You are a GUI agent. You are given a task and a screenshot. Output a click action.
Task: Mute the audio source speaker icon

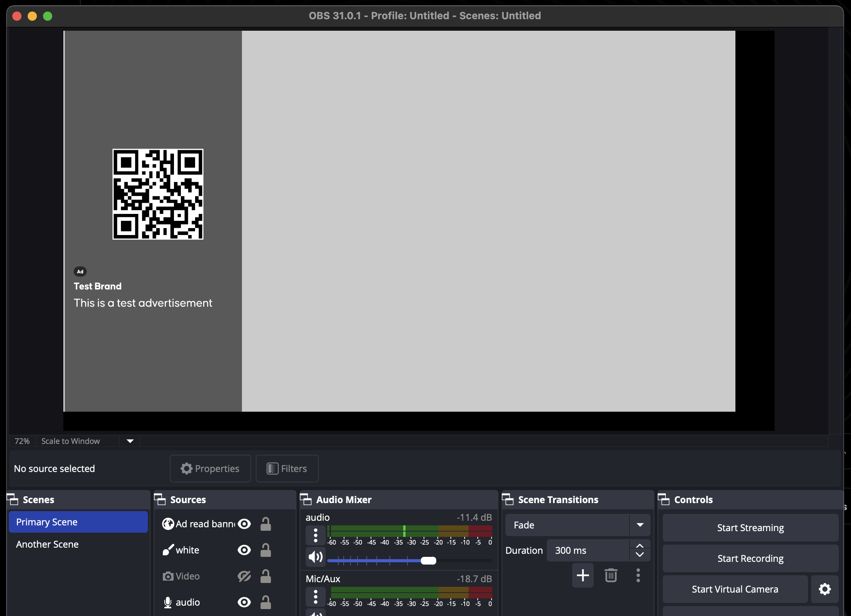tap(315, 556)
